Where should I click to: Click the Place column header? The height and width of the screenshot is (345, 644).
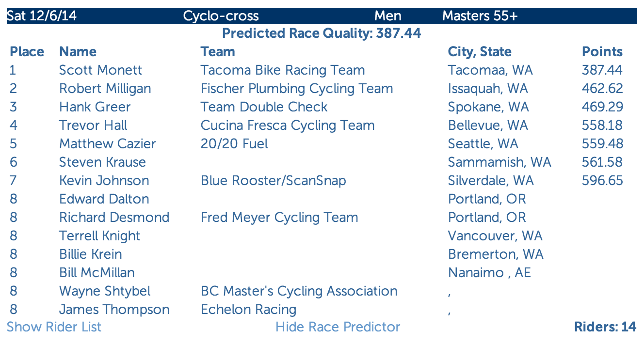pyautogui.click(x=27, y=52)
